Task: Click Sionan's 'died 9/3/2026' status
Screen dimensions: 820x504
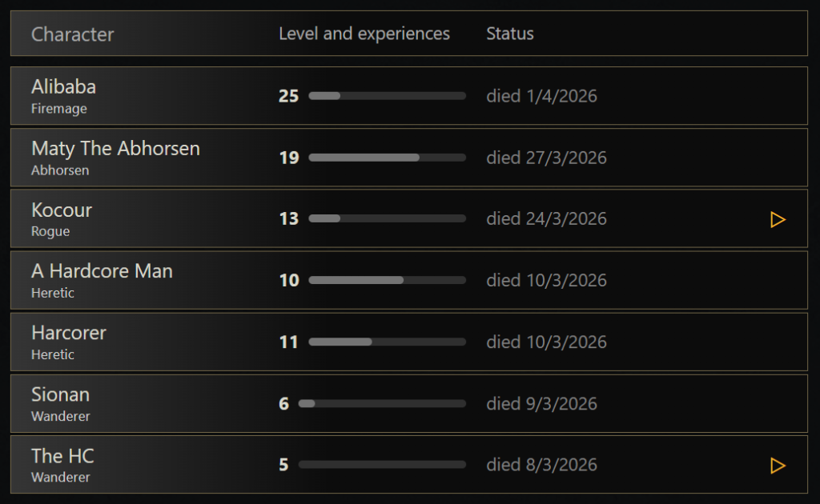Action: [541, 404]
